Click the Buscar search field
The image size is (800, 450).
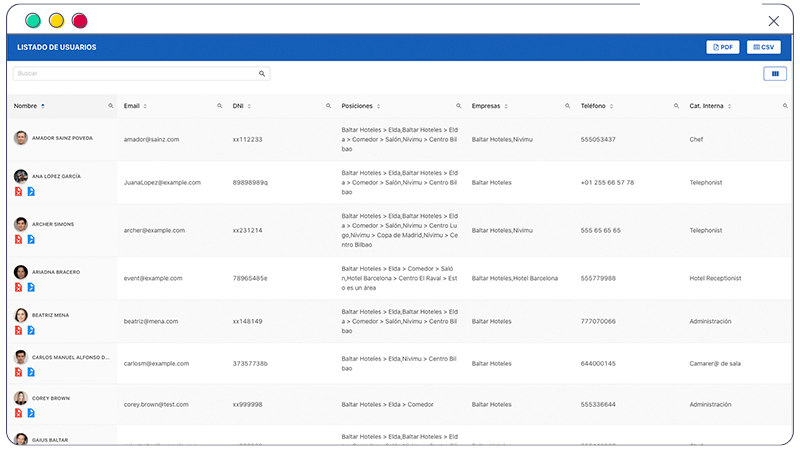tap(141, 73)
